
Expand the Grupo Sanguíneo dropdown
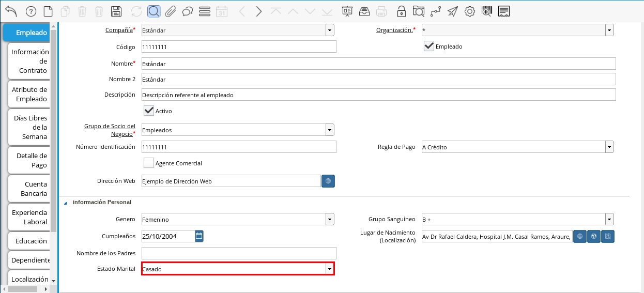[609, 219]
